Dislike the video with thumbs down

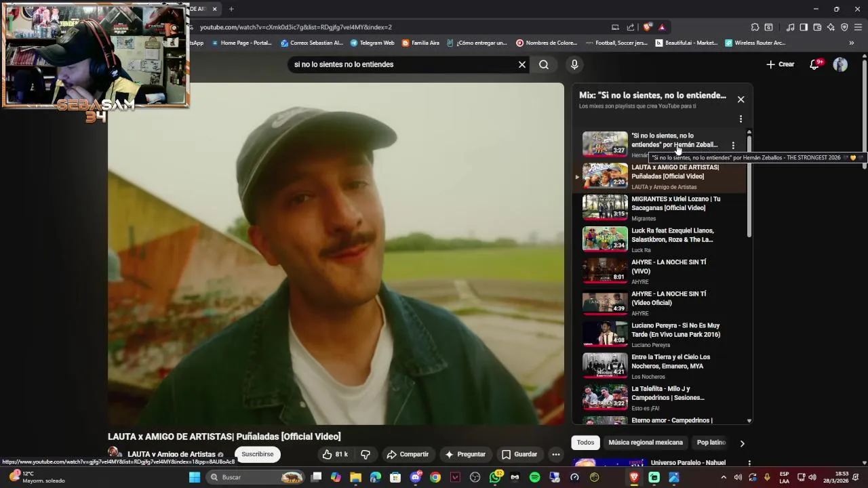point(366,454)
